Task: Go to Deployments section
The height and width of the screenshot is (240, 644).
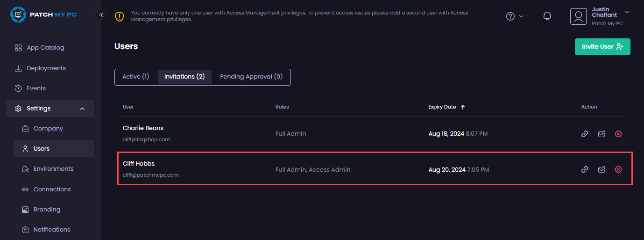Action: [46, 68]
